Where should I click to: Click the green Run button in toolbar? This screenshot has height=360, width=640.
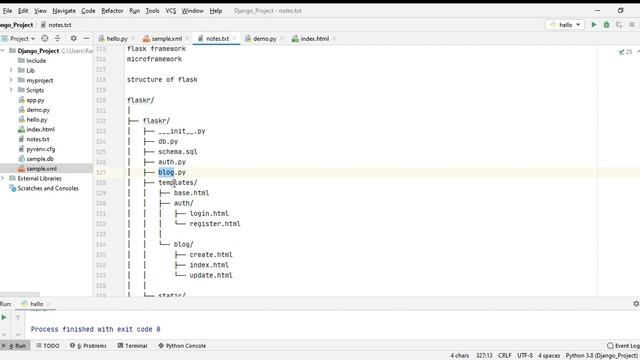(x=594, y=25)
